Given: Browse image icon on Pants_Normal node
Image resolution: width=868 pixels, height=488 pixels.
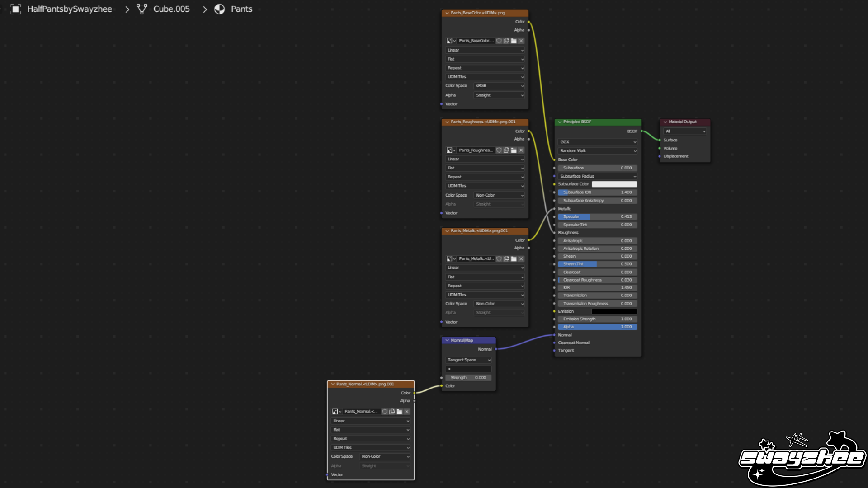Looking at the screenshot, I should (x=336, y=412).
